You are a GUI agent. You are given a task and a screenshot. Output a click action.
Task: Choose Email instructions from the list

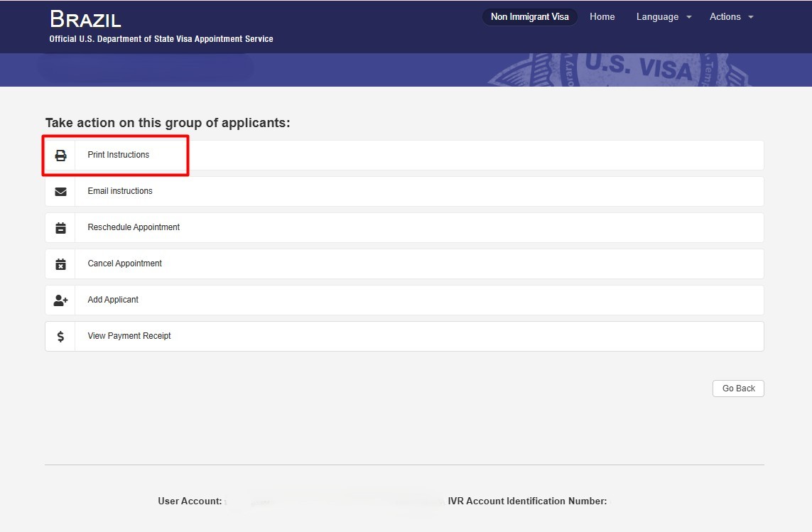click(119, 191)
